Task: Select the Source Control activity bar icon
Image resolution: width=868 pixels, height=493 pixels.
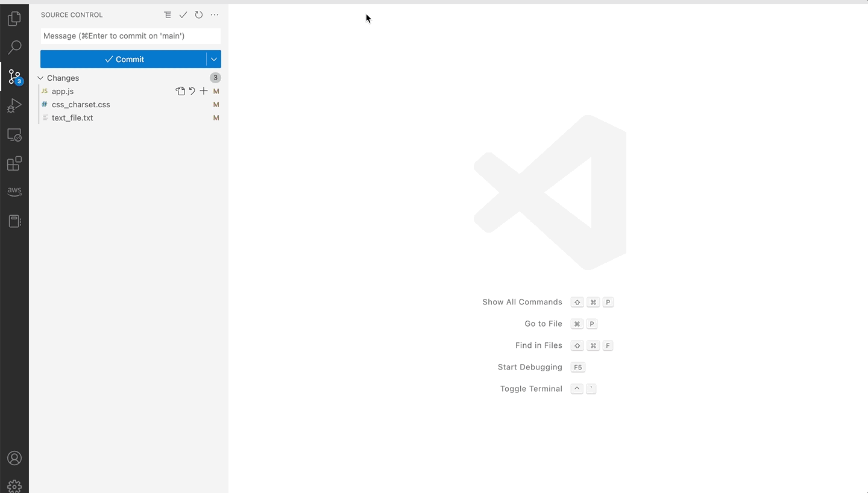Action: pos(14,77)
